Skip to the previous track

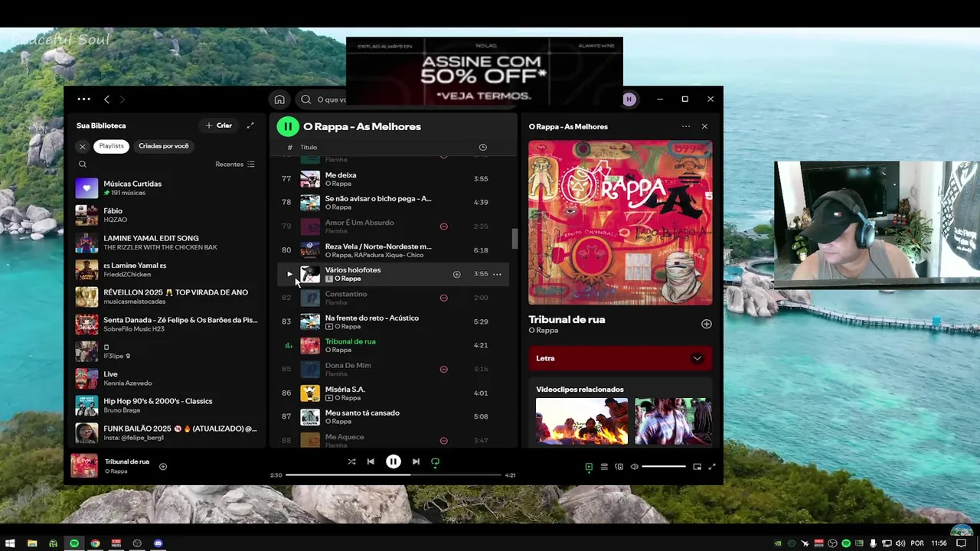pyautogui.click(x=371, y=461)
